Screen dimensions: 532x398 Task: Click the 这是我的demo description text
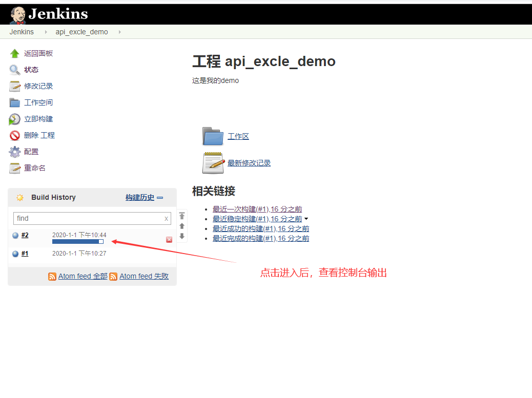click(215, 81)
